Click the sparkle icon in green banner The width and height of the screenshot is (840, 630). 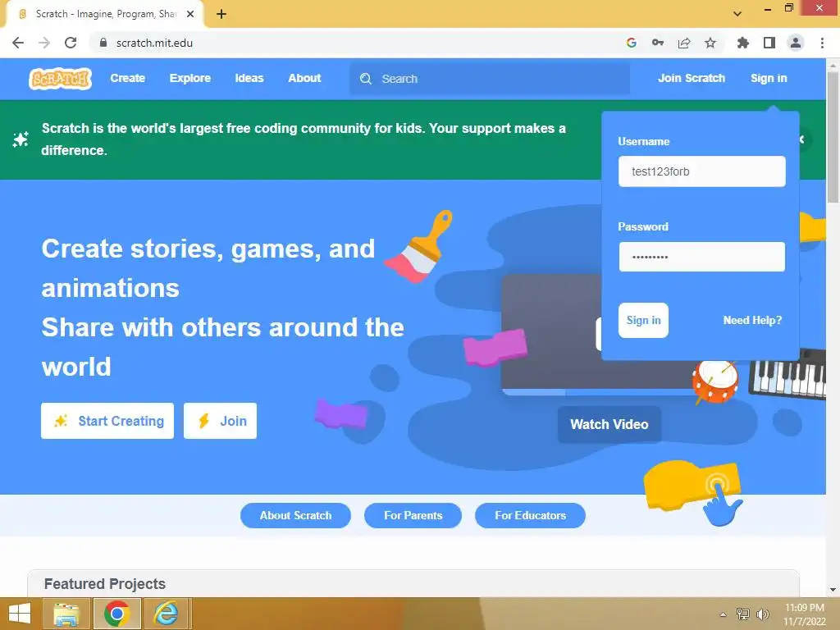pyautogui.click(x=21, y=139)
